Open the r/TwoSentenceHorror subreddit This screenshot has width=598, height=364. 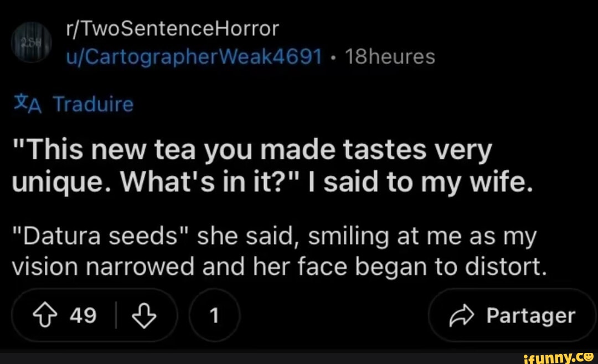(172, 28)
